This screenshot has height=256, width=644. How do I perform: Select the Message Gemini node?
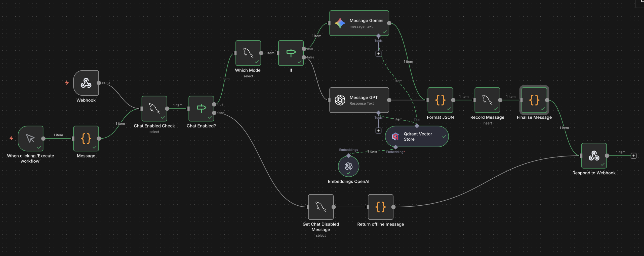point(359,23)
